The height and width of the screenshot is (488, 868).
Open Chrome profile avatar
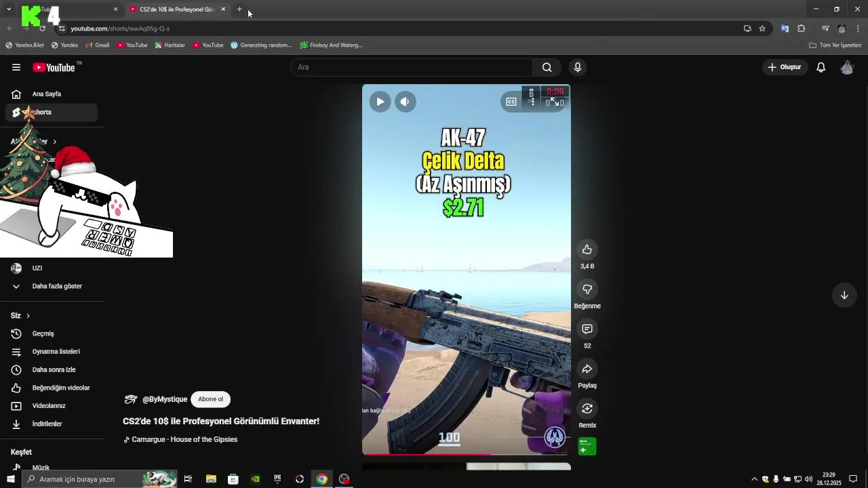click(842, 28)
